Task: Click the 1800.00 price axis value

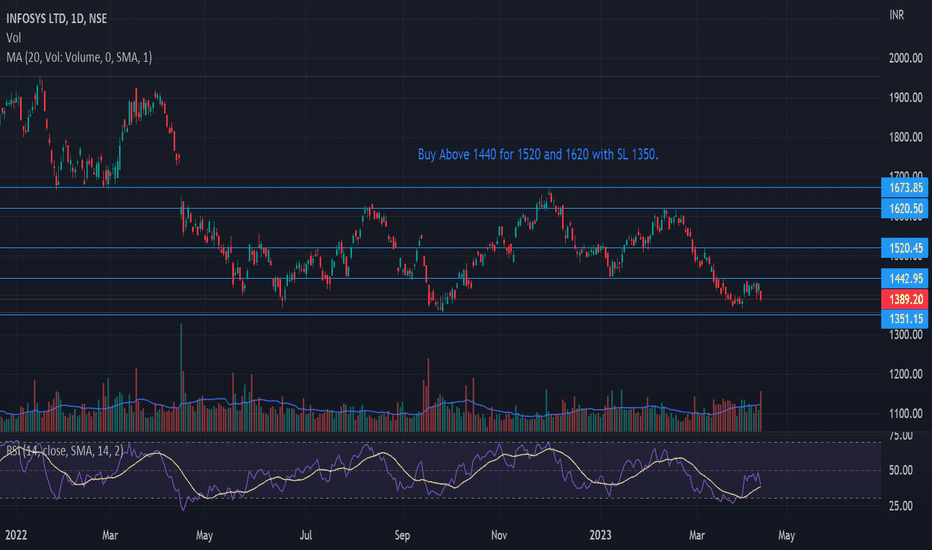Action: click(906, 137)
